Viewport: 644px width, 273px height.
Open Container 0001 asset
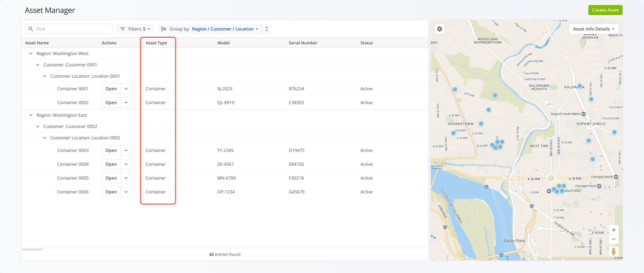(111, 89)
